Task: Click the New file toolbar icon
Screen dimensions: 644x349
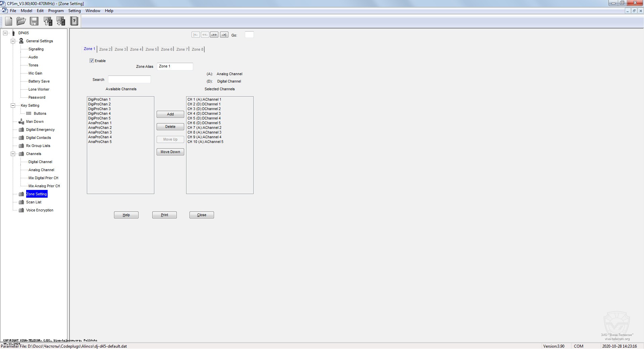Action: click(x=9, y=21)
